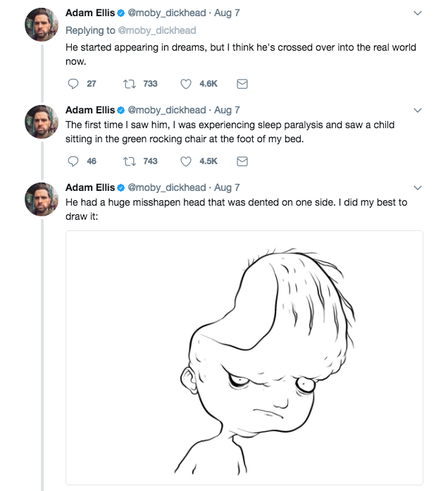Send 'appearing in dreams' tweet via direct message
The width and height of the screenshot is (448, 491).
click(242, 84)
